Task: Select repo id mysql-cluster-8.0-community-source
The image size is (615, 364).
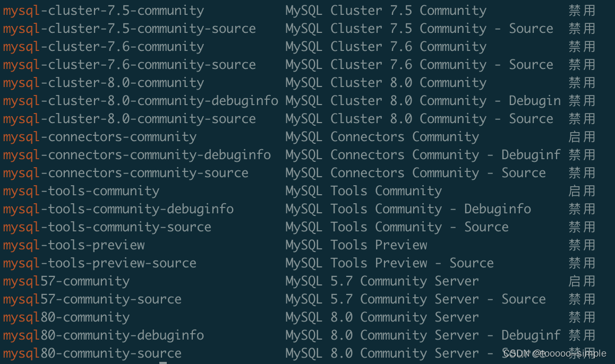Action: pos(130,119)
